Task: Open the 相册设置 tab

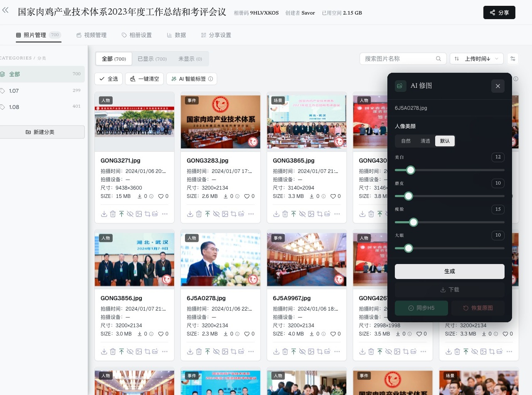Action: [x=137, y=35]
